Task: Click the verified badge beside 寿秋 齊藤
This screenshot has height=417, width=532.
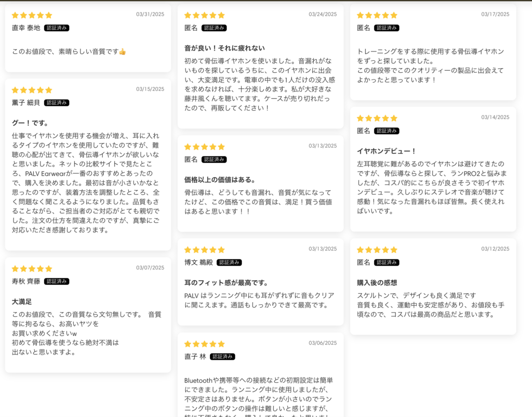Action: tap(57, 281)
